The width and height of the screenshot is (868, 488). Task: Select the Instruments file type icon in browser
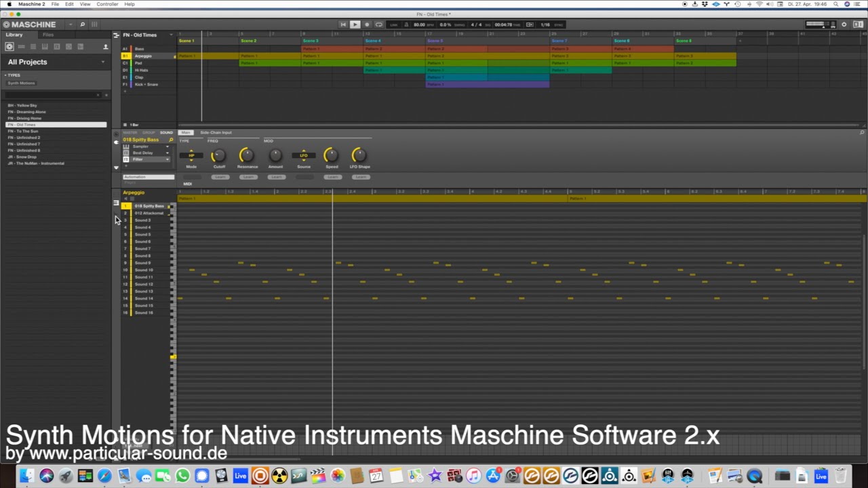pos(45,47)
